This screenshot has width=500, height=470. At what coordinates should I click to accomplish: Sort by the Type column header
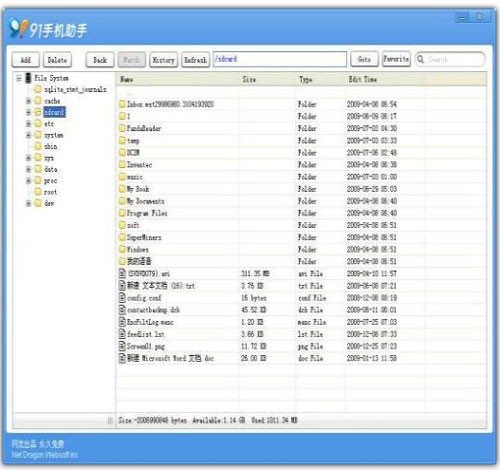[x=320, y=79]
